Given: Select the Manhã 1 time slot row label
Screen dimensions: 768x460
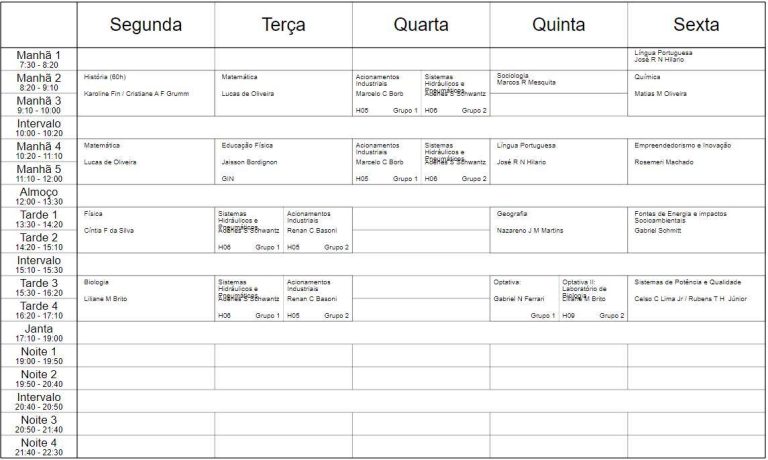Looking at the screenshot, I should click(x=39, y=59).
